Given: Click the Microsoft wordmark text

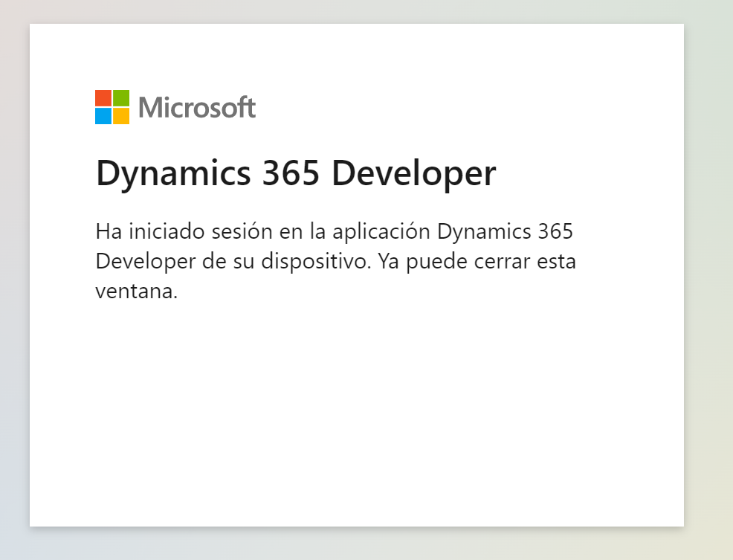Looking at the screenshot, I should (x=197, y=107).
